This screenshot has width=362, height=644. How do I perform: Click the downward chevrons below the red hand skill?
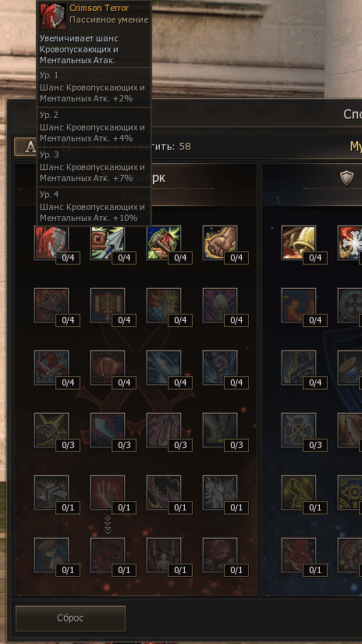pos(108,524)
